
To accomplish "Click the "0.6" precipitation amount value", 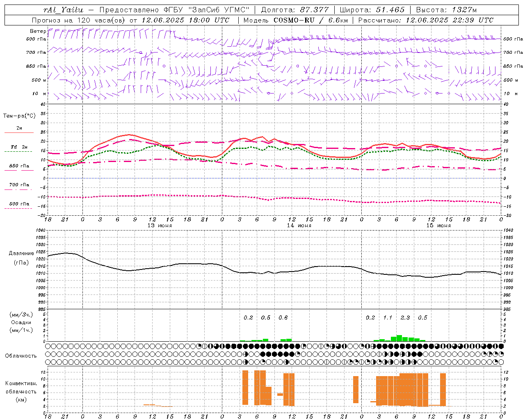I will [x=283, y=317].
